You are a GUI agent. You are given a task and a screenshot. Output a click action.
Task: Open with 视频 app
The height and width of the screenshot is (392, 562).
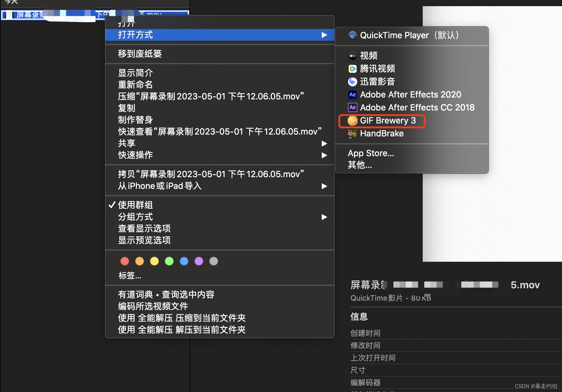coord(412,56)
